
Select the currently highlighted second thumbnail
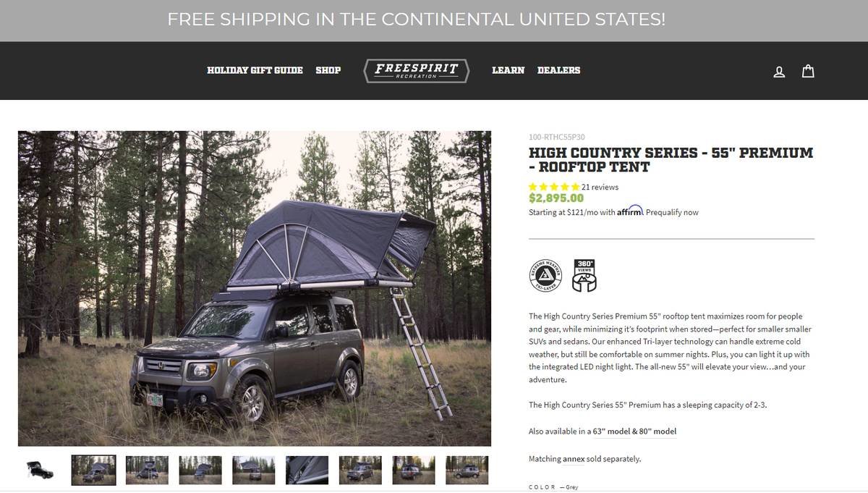pos(93,470)
